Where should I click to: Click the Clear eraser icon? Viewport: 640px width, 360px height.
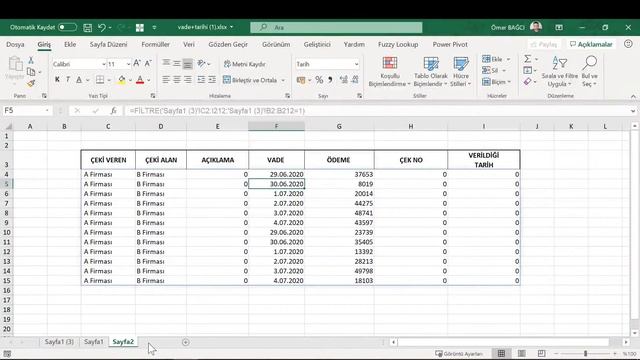pyautogui.click(x=528, y=82)
